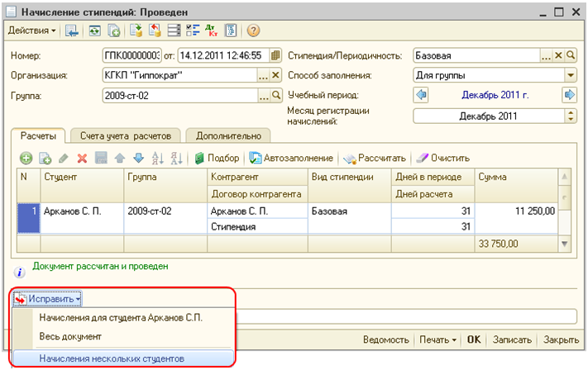Expand the Печать dropdown button

point(438,339)
